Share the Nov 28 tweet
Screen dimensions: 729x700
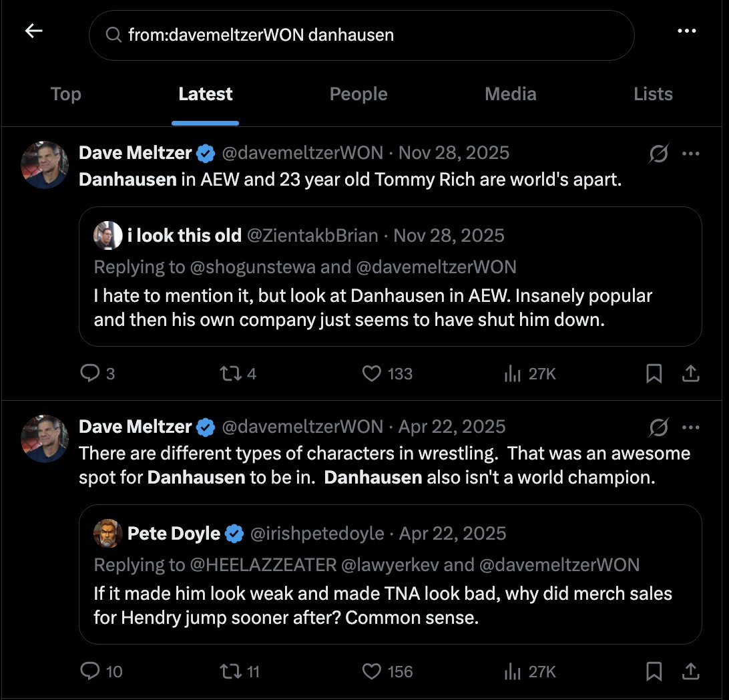690,373
